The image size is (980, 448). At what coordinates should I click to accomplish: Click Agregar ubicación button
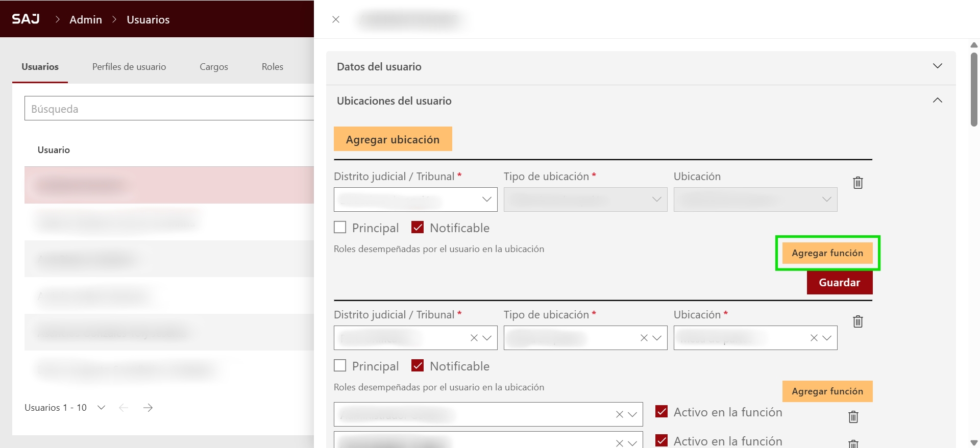pos(393,139)
